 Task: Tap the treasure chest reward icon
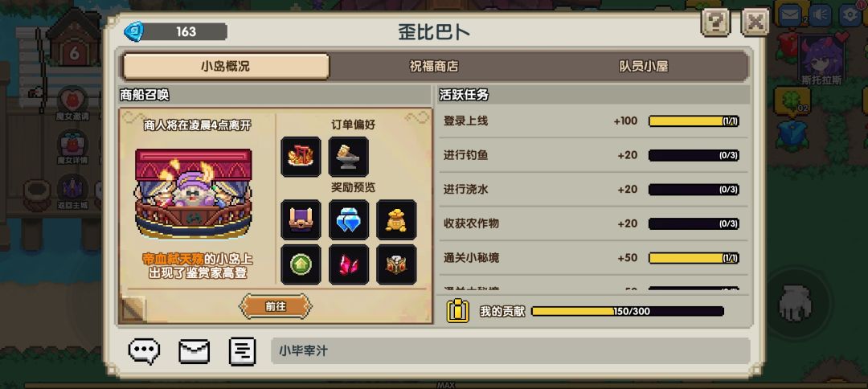click(x=396, y=264)
